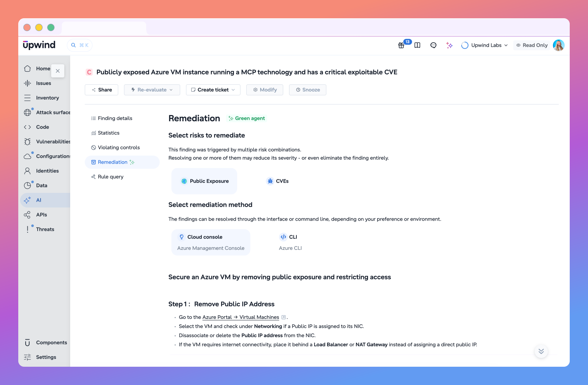Click the user profile avatar

pyautogui.click(x=559, y=45)
